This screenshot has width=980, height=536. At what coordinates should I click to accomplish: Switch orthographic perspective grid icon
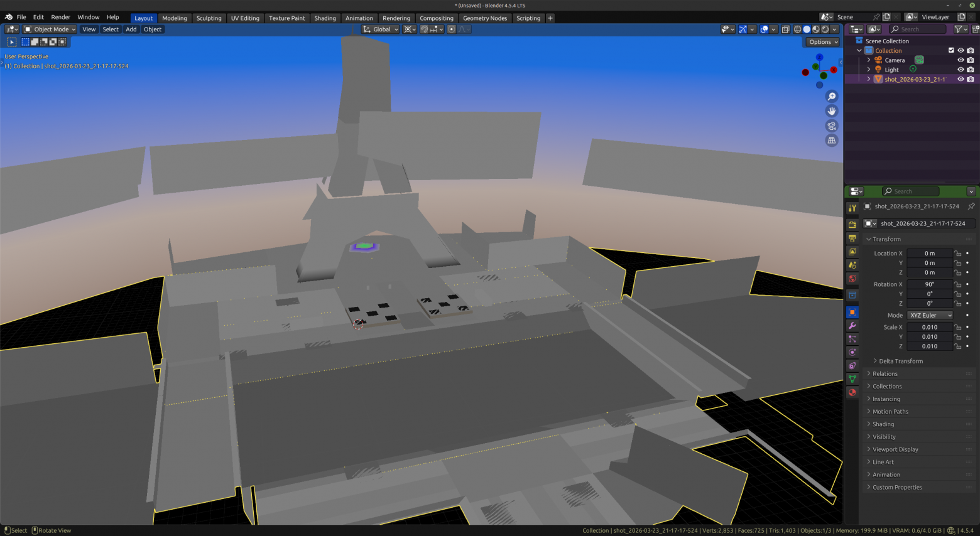coord(832,141)
